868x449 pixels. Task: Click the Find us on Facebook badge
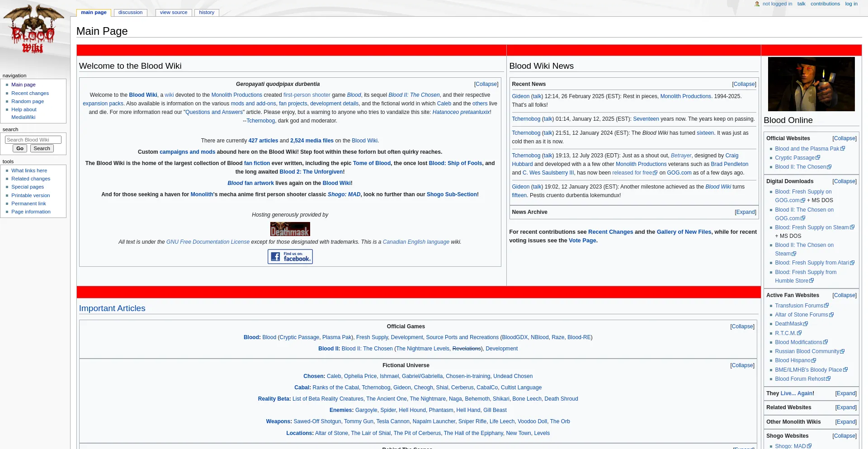[290, 257]
